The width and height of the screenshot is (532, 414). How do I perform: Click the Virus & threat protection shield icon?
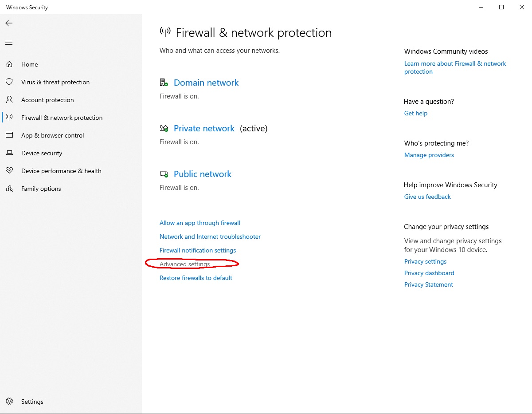click(9, 82)
